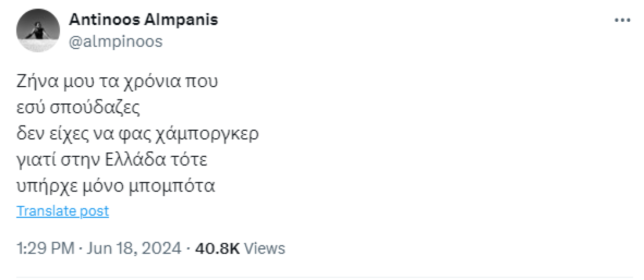Click the Translate post link
Viewport: 644px width, 280px height.
click(63, 211)
